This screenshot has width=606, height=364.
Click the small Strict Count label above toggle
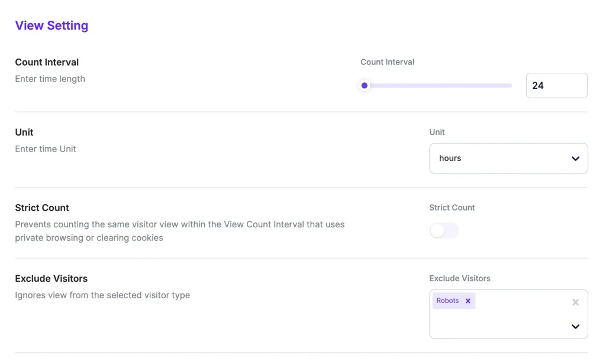coord(452,208)
